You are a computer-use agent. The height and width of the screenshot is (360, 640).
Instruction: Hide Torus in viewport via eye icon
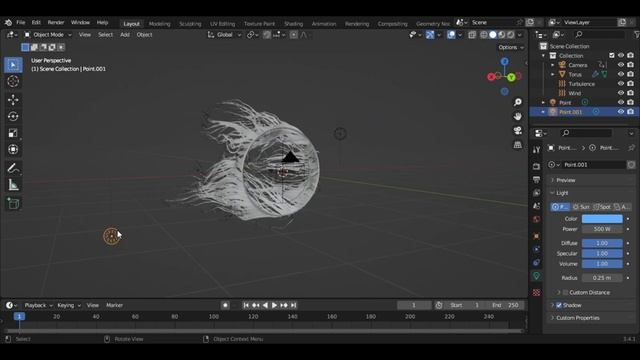pyautogui.click(x=621, y=74)
